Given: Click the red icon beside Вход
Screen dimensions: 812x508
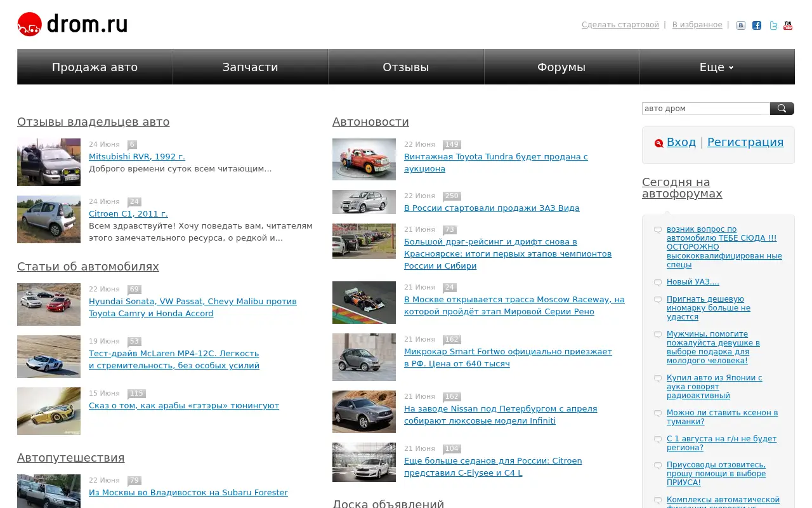Looking at the screenshot, I should pyautogui.click(x=659, y=143).
